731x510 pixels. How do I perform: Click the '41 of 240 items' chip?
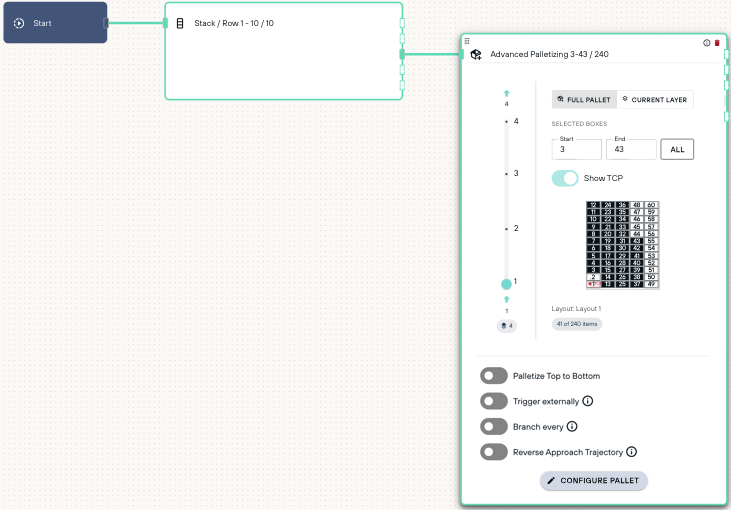tap(577, 324)
